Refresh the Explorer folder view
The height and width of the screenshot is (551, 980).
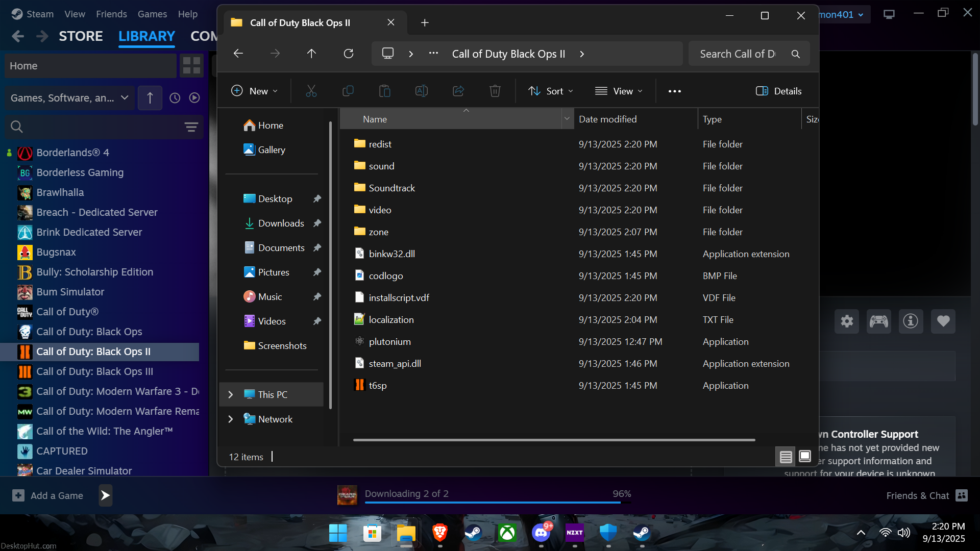(349, 54)
